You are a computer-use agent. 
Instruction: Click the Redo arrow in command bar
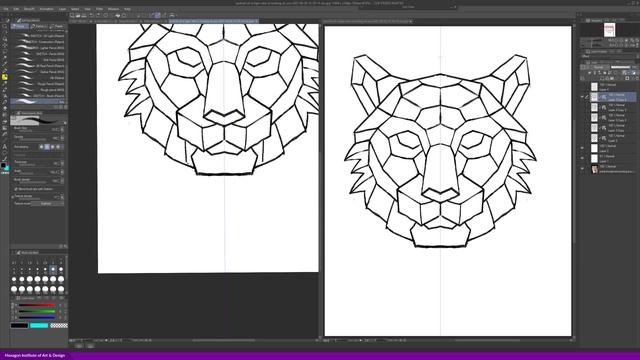[98, 15]
